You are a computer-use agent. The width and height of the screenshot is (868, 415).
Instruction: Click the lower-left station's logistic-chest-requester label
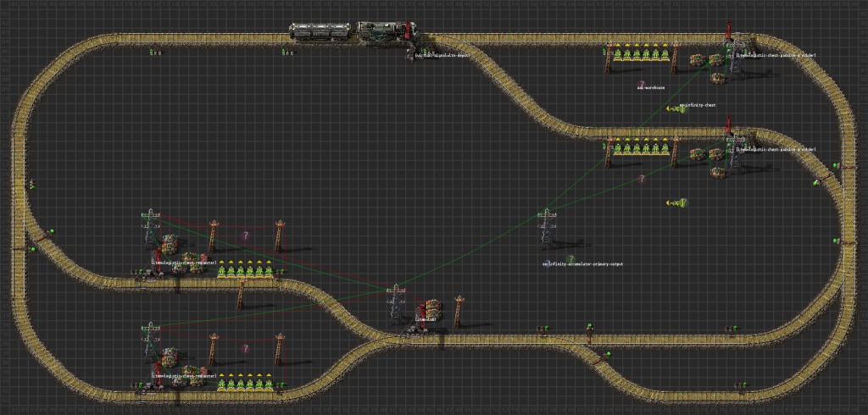tap(184, 376)
